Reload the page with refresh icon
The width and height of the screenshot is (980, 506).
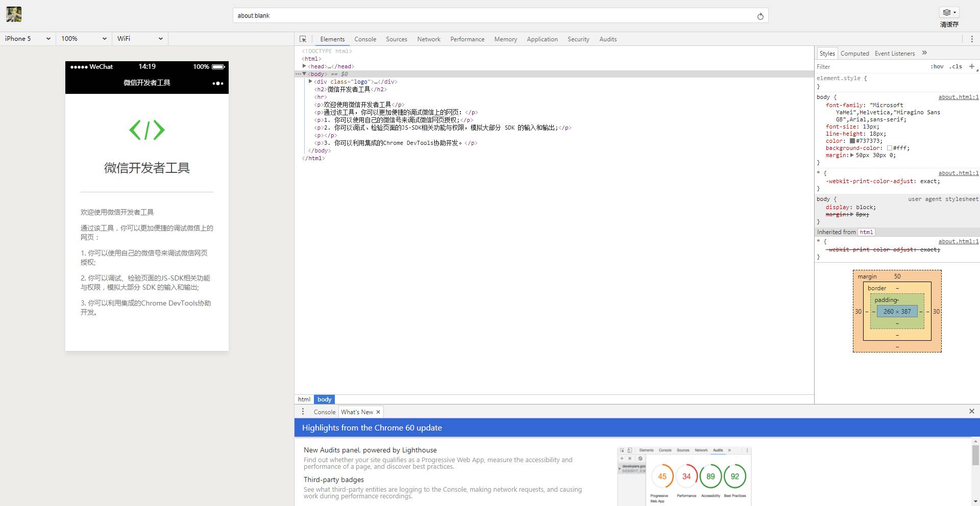click(x=760, y=16)
